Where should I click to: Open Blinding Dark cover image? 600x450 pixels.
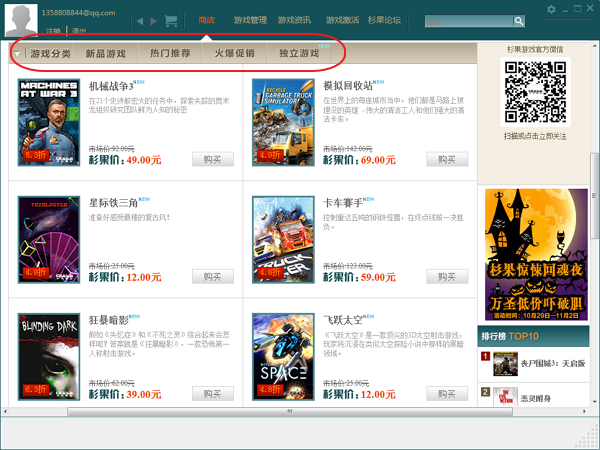49,357
